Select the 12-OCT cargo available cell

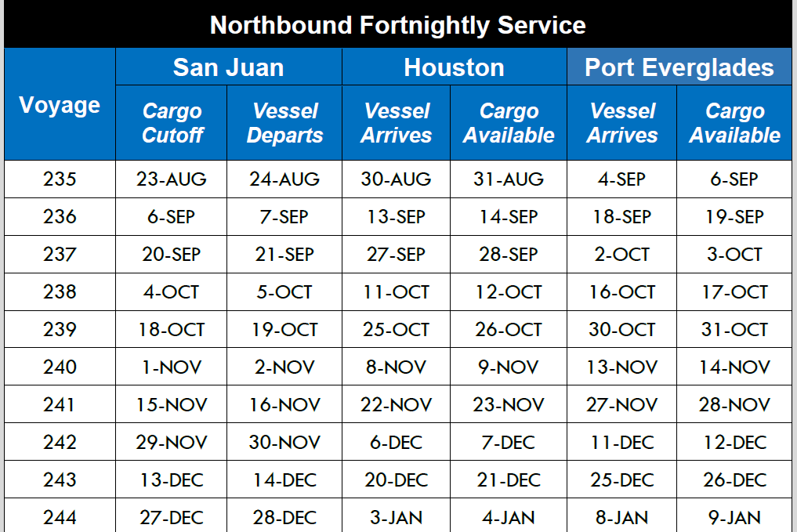pos(509,292)
